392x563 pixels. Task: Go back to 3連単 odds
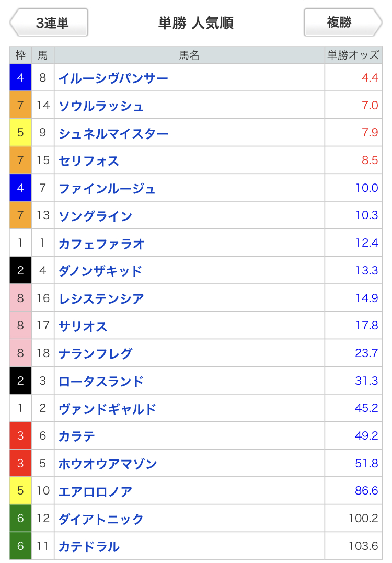(x=49, y=23)
